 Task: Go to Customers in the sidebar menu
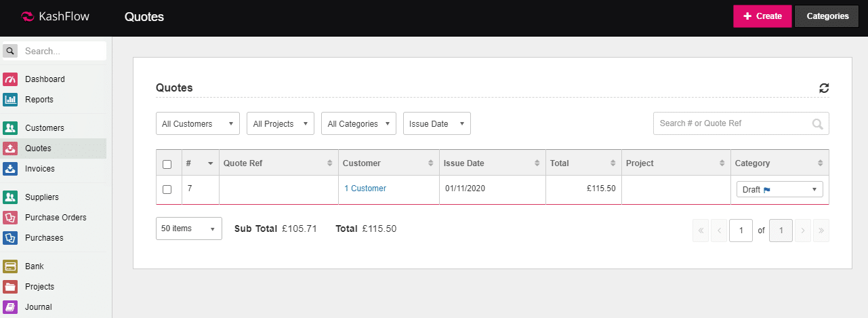click(45, 128)
